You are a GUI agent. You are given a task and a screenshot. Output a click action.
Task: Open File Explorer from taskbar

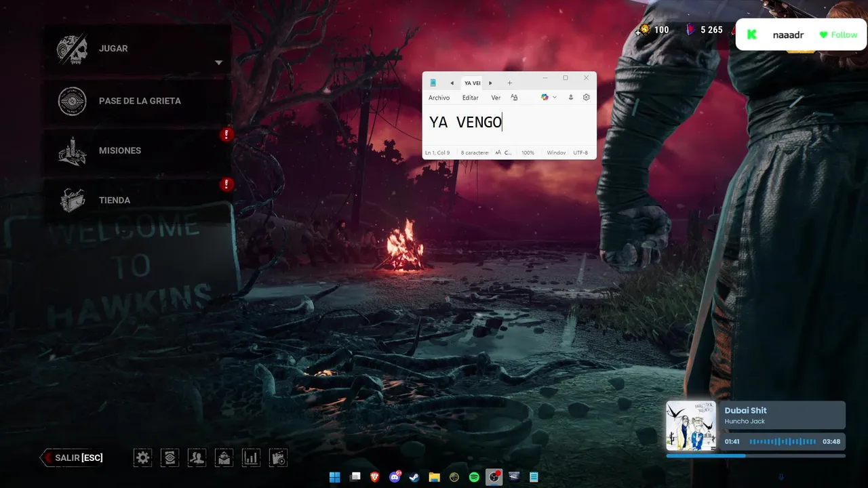[x=434, y=477]
